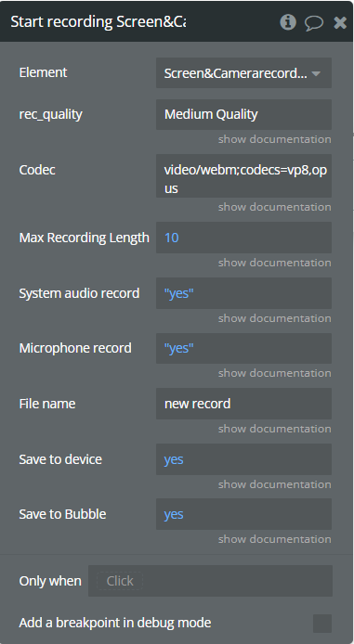The image size is (354, 644).
Task: Open the comment bubble icon
Action: coord(314,22)
